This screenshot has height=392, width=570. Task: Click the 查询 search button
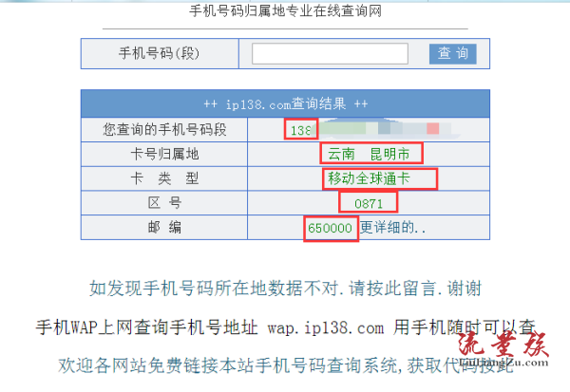(452, 54)
